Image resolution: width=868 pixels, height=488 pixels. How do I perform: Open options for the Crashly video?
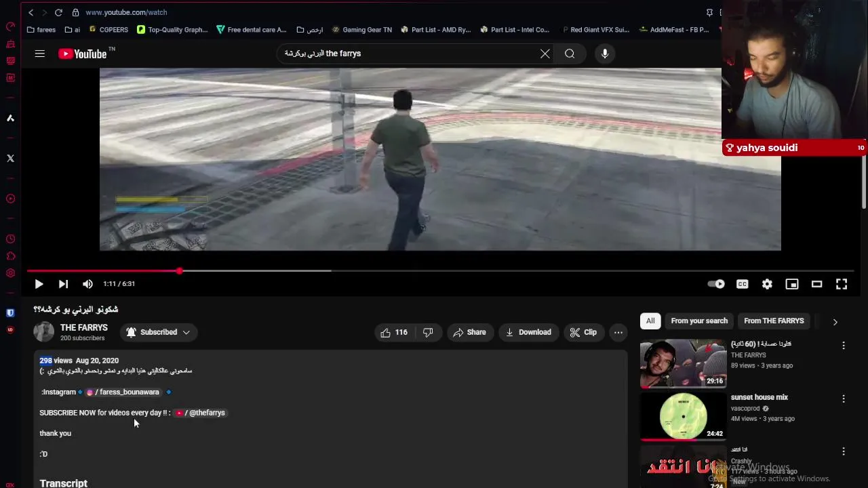click(x=844, y=451)
